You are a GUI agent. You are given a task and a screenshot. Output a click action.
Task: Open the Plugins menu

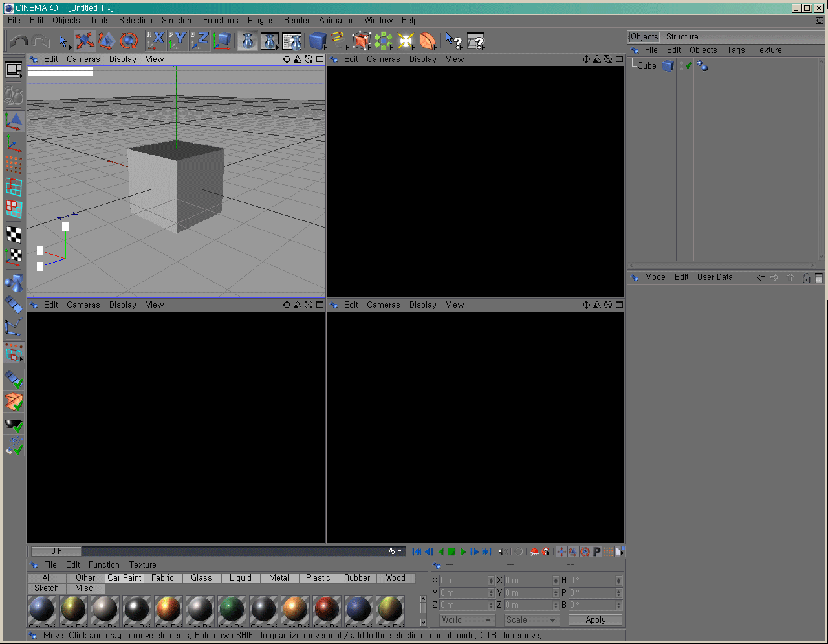pos(261,20)
